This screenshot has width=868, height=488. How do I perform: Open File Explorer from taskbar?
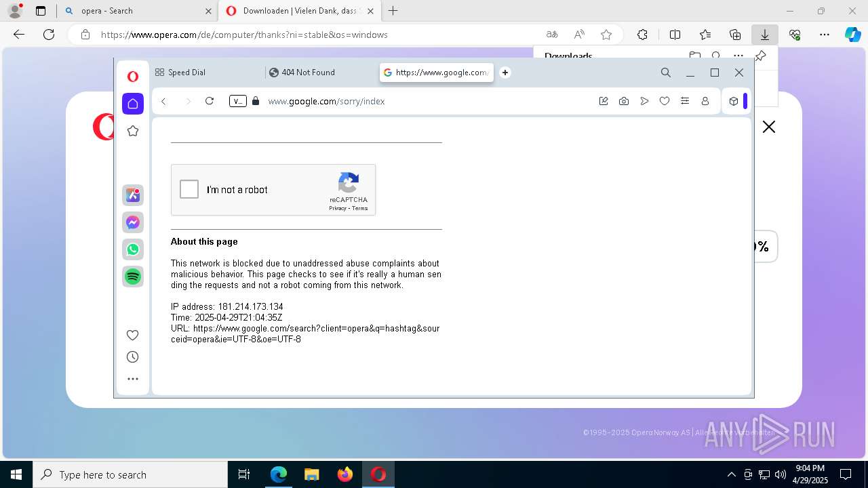tap(311, 474)
